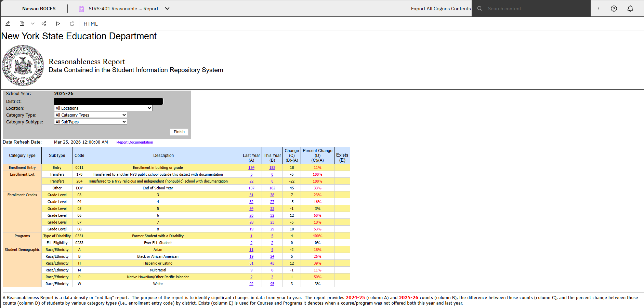Viewport: 644px width, 308px height.
Task: Click the Category Type column header
Action: click(x=22, y=156)
